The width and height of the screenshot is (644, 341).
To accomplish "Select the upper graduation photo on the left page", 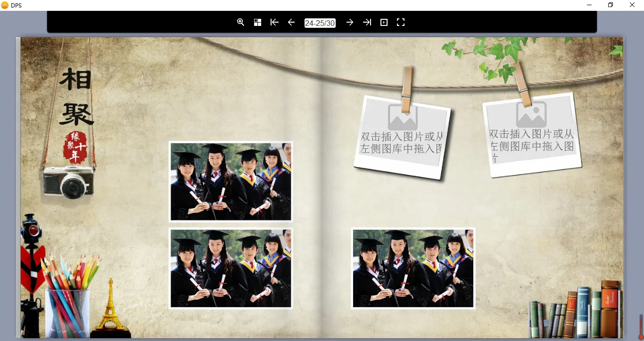I will (231, 182).
